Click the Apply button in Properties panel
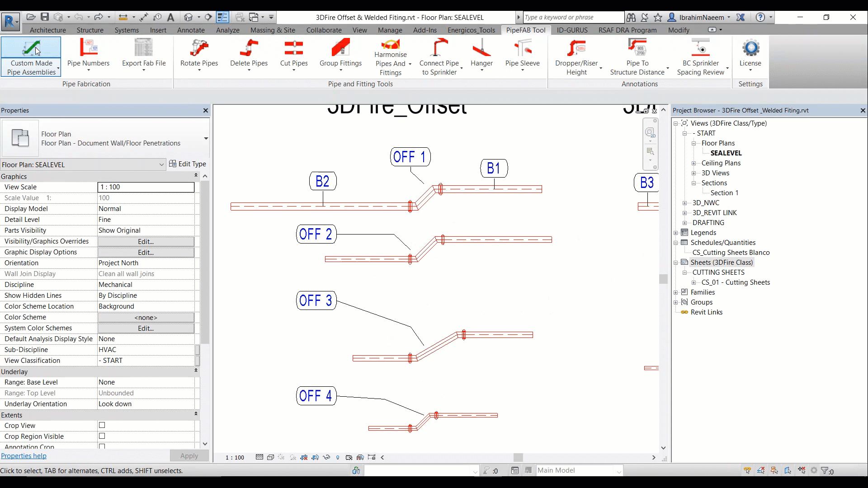Image resolution: width=868 pixels, height=488 pixels. coord(189,456)
